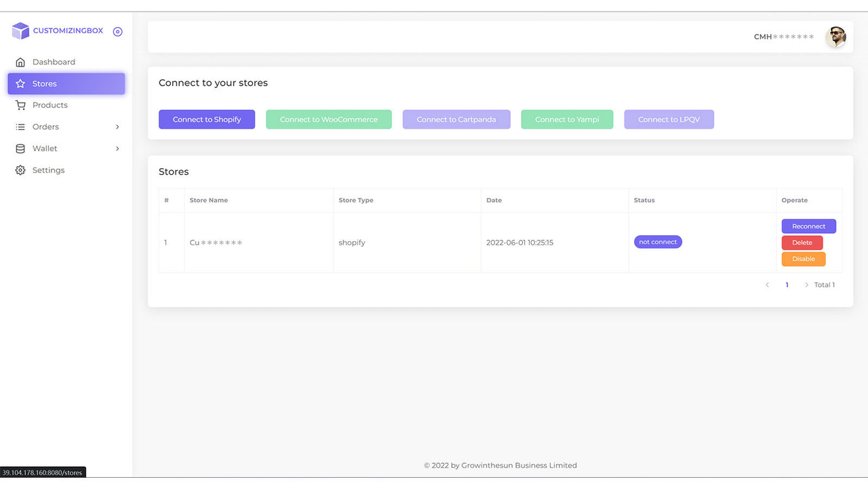Select the Dashboard icon in the sidebar
This screenshot has height=488, width=868.
tap(20, 62)
